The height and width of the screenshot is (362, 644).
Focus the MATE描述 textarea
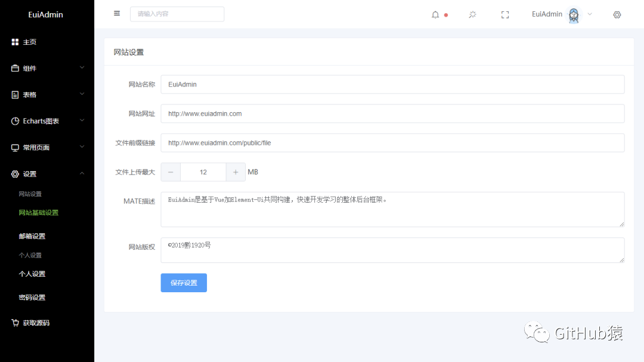(392, 209)
